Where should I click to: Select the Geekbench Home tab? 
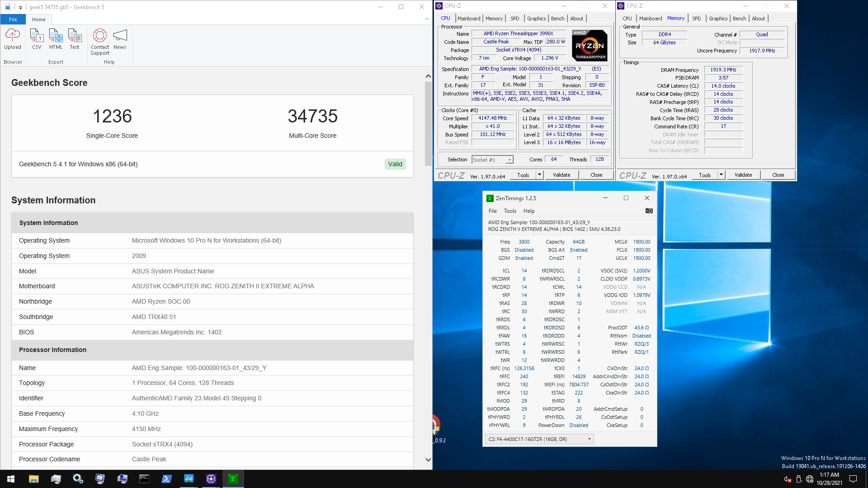(x=39, y=19)
